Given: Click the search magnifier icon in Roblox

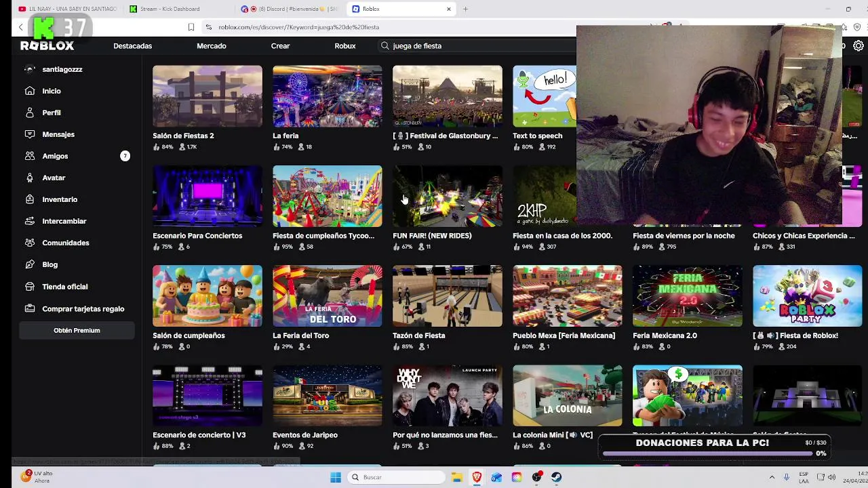Looking at the screenshot, I should tap(385, 46).
